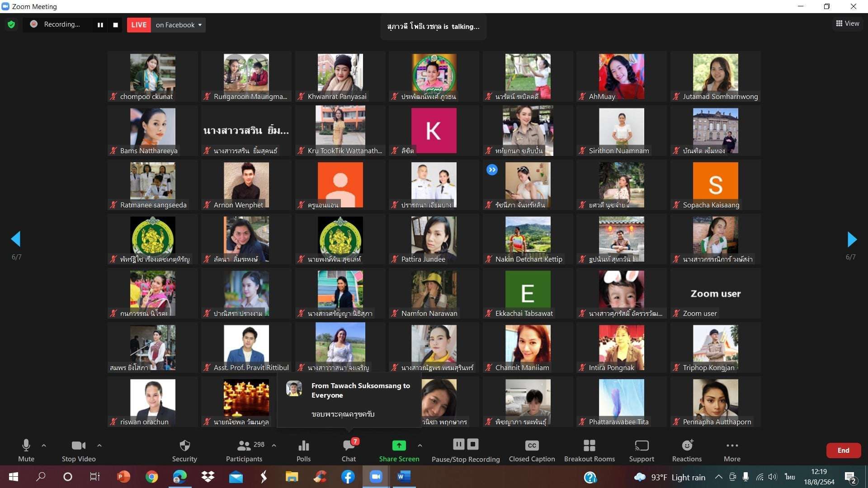Click the green encryption shield icon
Screen dimensions: 868x488
(x=11, y=25)
